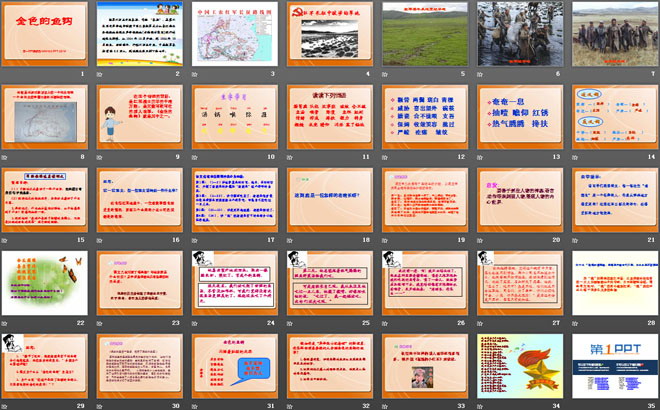Select slide 8 with gray map image

(x=45, y=117)
